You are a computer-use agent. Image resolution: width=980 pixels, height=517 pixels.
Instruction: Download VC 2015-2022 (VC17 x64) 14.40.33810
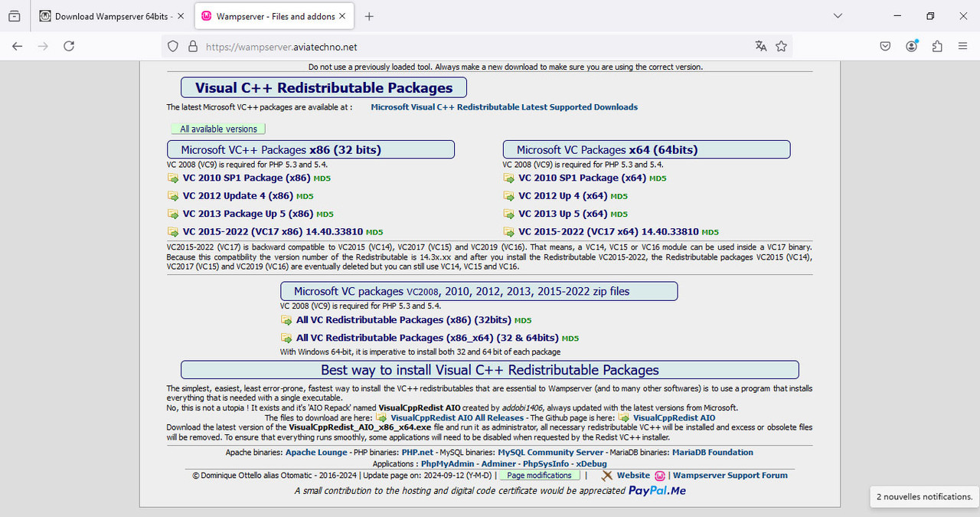click(609, 231)
